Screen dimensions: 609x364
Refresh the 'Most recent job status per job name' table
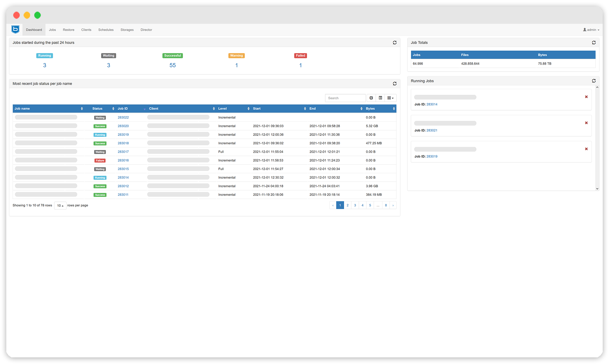tap(395, 83)
